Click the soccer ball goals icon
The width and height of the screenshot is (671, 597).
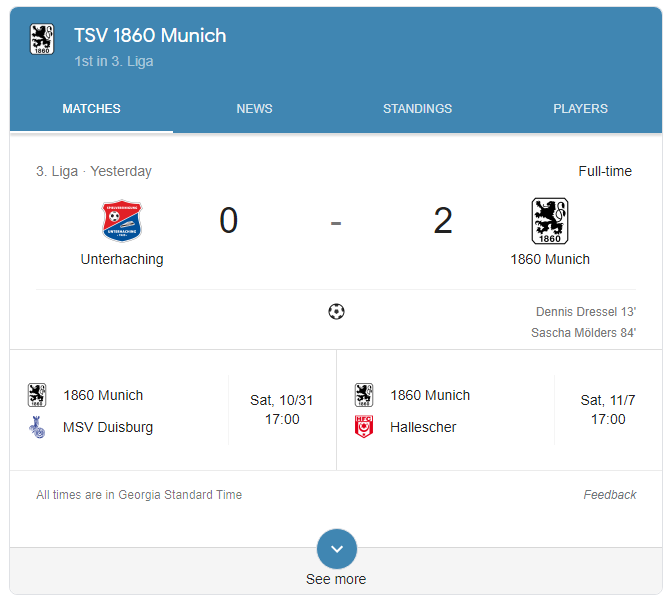pos(336,312)
